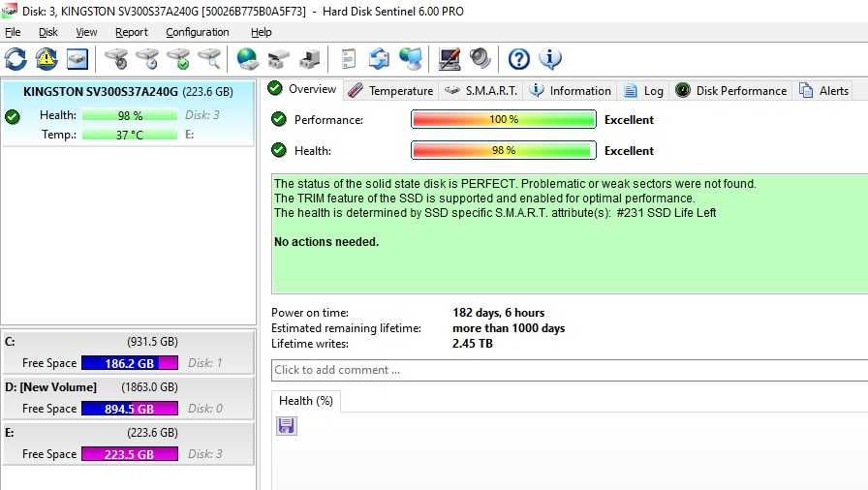Screen dimensions: 868x490
Task: Click the 'Estimated remaining lifetime:' label
Action: tap(346, 328)
